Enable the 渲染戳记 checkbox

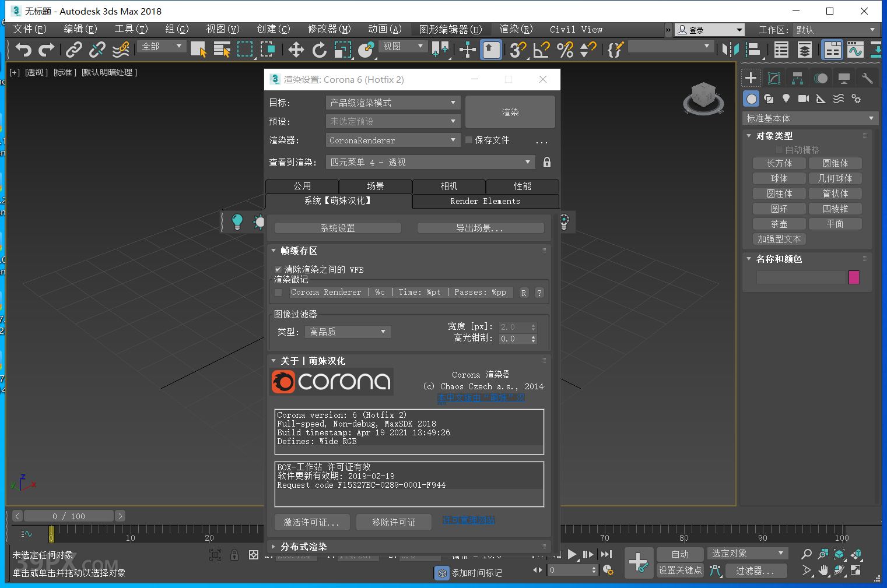278,292
